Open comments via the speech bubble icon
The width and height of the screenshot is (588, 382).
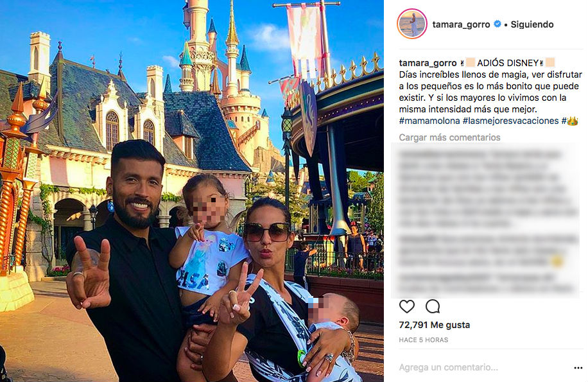(x=433, y=307)
